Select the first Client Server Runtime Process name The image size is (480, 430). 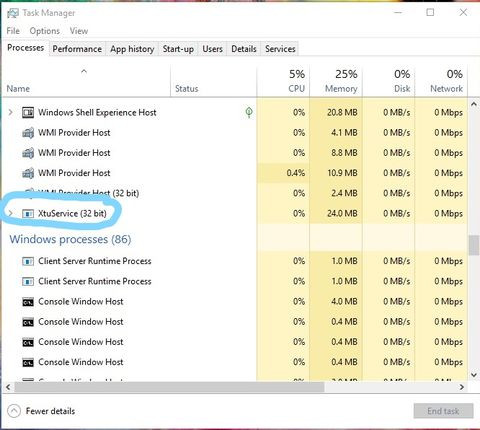pos(95,261)
